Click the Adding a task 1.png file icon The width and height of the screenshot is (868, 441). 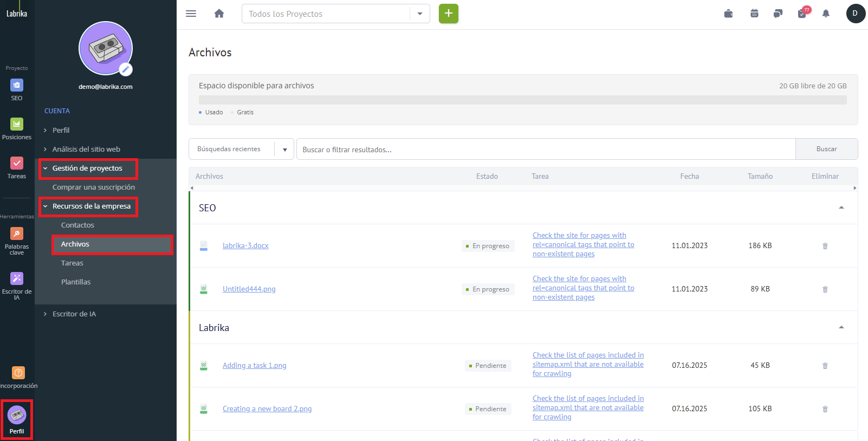click(x=204, y=366)
